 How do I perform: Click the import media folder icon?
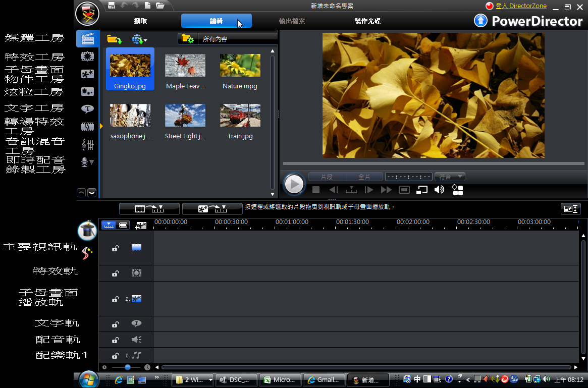pyautogui.click(x=114, y=39)
